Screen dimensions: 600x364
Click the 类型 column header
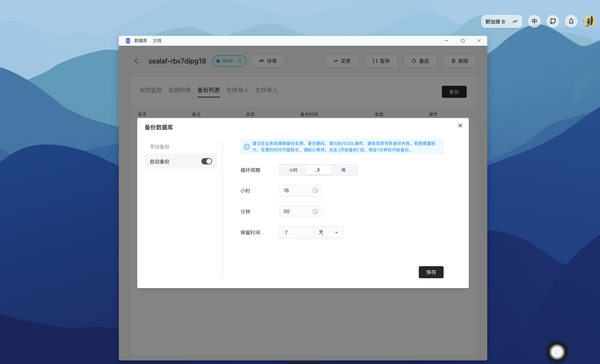pos(379,114)
